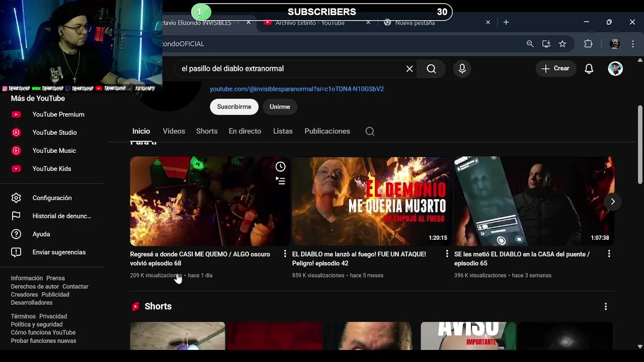Open video title Regresé a donde CASI ME QUEMO
Screen dimensions: 644x362
click(x=200, y=259)
